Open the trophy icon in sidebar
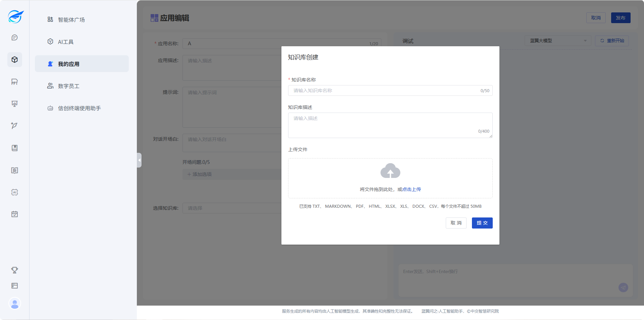 (x=14, y=270)
